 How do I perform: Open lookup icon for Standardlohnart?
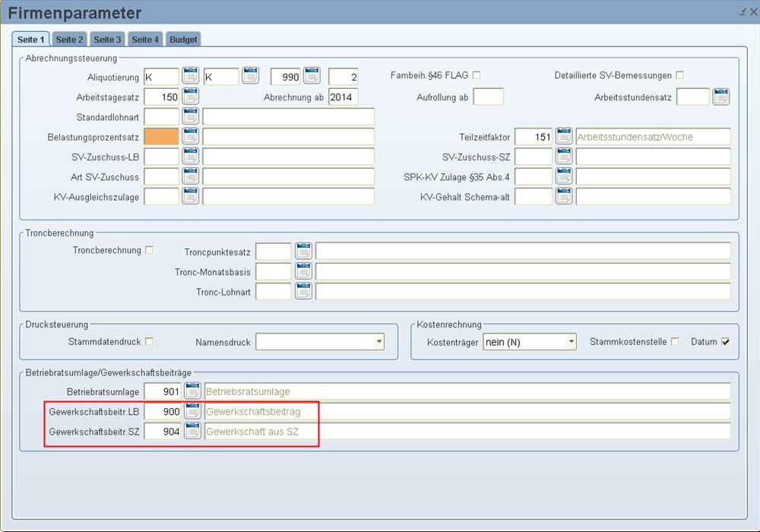pos(191,116)
